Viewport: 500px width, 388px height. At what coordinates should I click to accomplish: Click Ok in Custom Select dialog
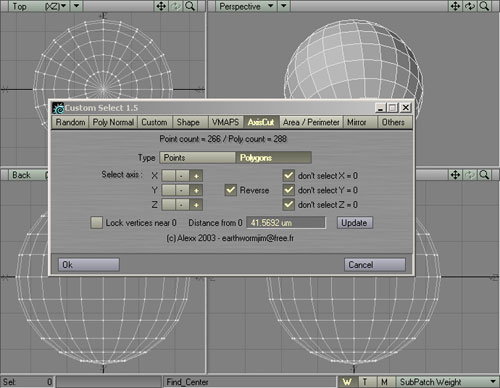tap(89, 265)
